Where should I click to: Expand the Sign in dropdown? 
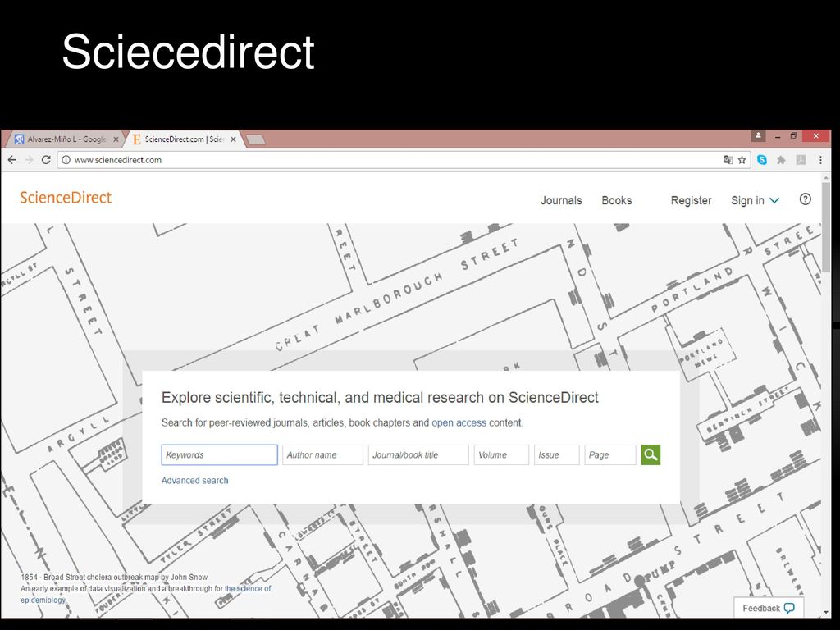[755, 200]
